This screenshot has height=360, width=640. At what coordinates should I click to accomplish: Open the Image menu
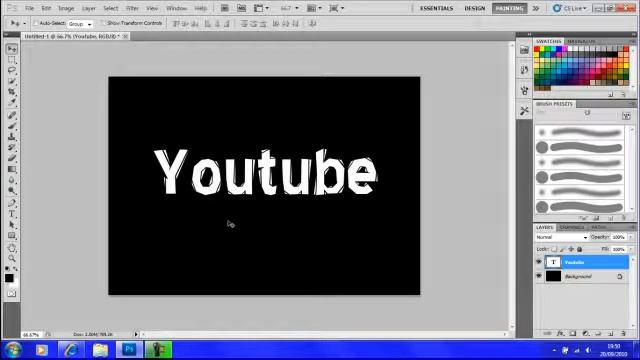(x=66, y=8)
